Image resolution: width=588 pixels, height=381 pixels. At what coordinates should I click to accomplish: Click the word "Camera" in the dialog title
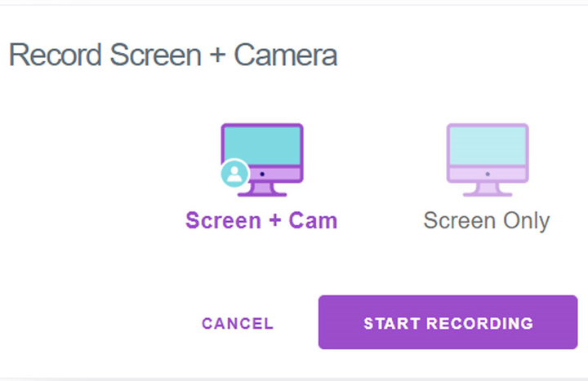coord(285,55)
